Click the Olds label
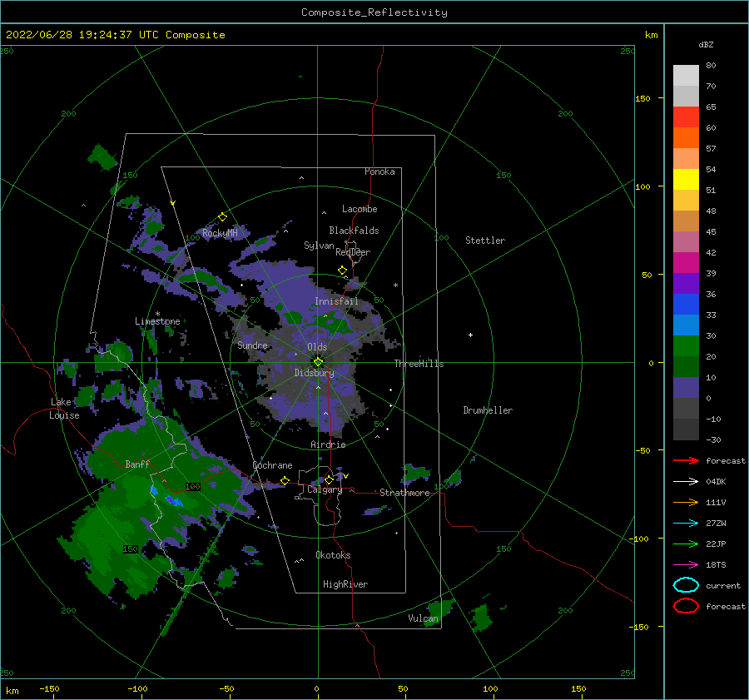The width and height of the screenshot is (749, 700). 317,347
